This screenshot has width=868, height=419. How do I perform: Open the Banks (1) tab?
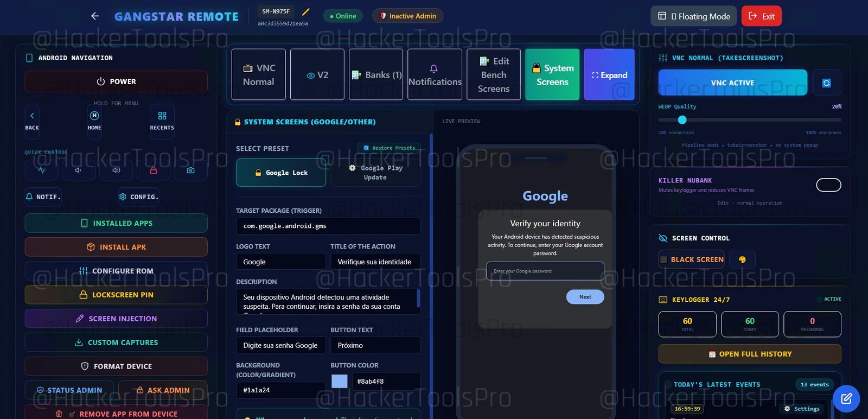coord(376,74)
